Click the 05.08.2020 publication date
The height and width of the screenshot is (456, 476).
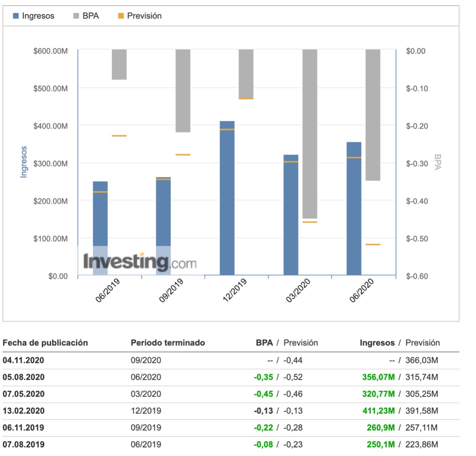click(23, 377)
